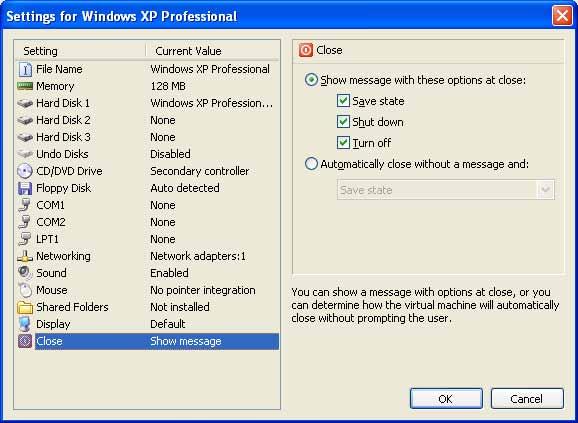The image size is (578, 423).
Task: Click the Undo Disks icon
Action: (x=25, y=154)
